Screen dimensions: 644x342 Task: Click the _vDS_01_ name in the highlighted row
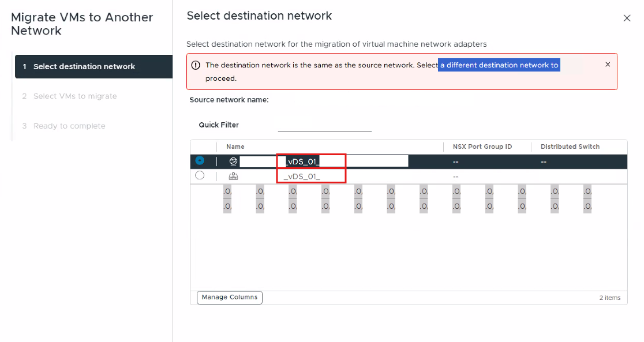click(304, 161)
